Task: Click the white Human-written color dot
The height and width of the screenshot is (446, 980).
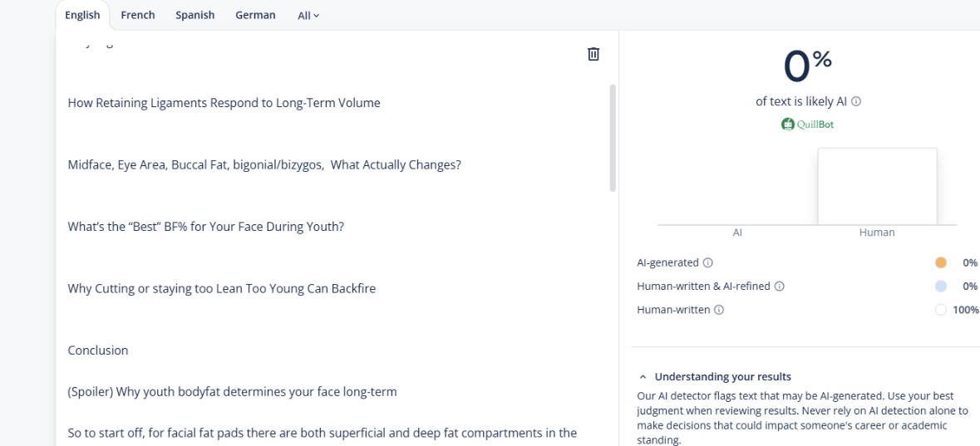Action: pyautogui.click(x=941, y=310)
